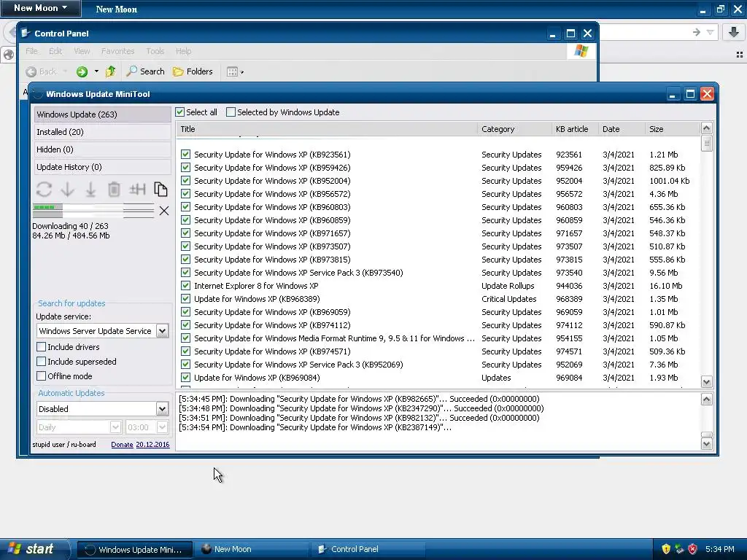747x560 pixels.
Task: Click the green Forward arrow in Control Panel
Action: click(x=82, y=71)
